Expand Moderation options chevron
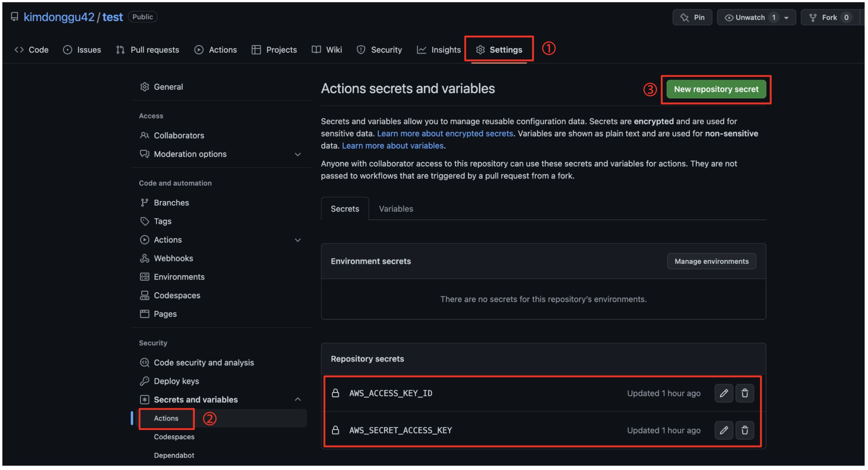The height and width of the screenshot is (470, 868). click(x=298, y=154)
